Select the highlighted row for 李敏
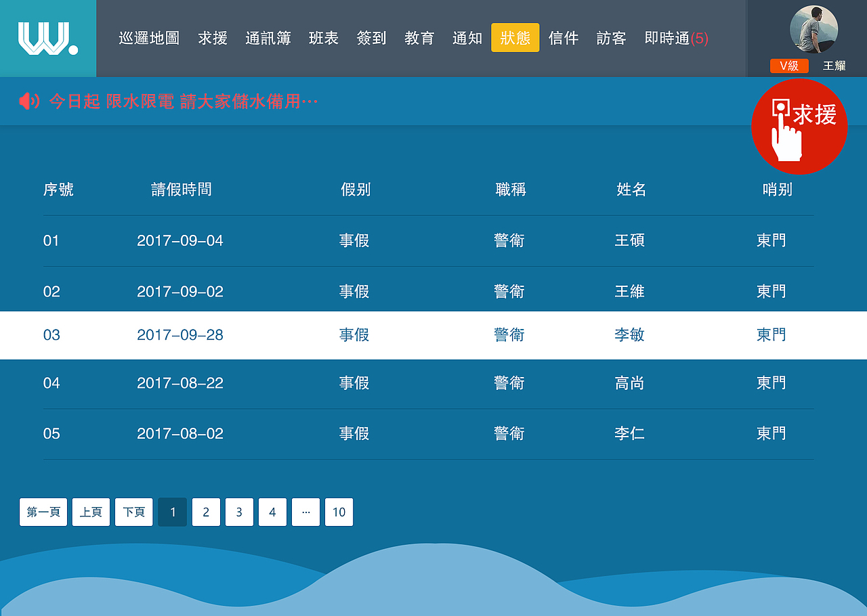Viewport: 867px width, 616px height. pyautogui.click(x=433, y=335)
